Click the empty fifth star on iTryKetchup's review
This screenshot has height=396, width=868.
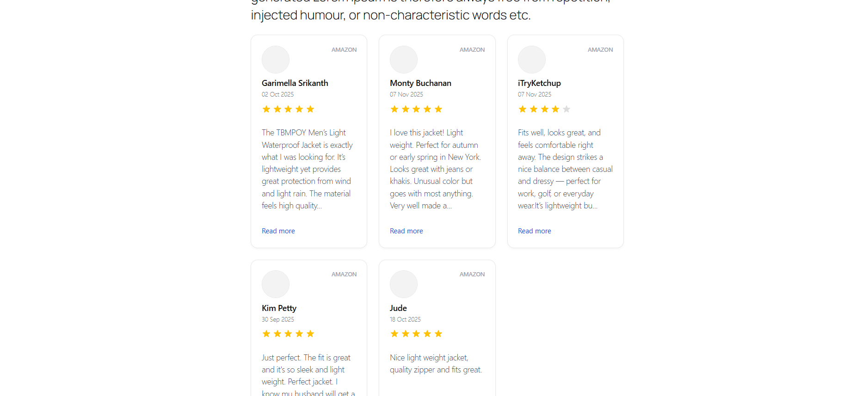(x=566, y=109)
